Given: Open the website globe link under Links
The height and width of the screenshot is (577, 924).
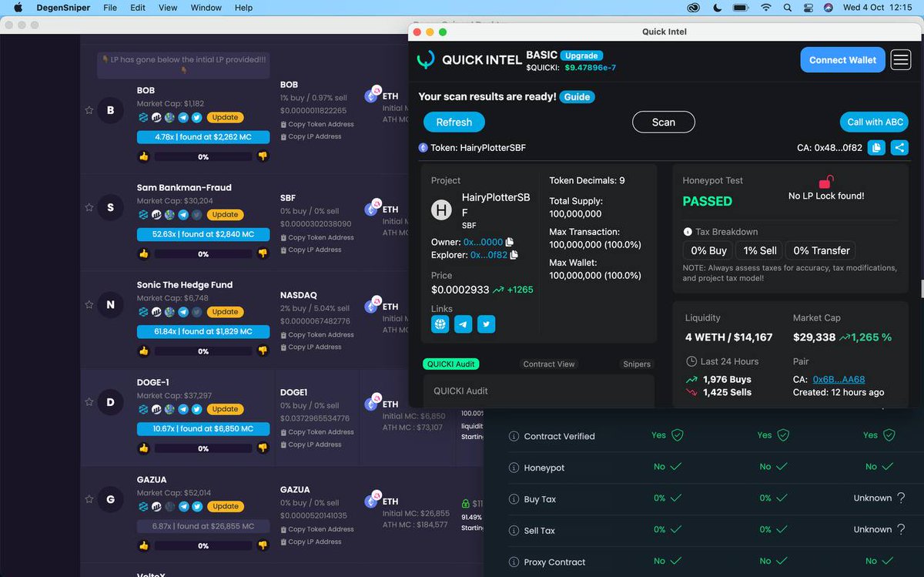Looking at the screenshot, I should 440,324.
